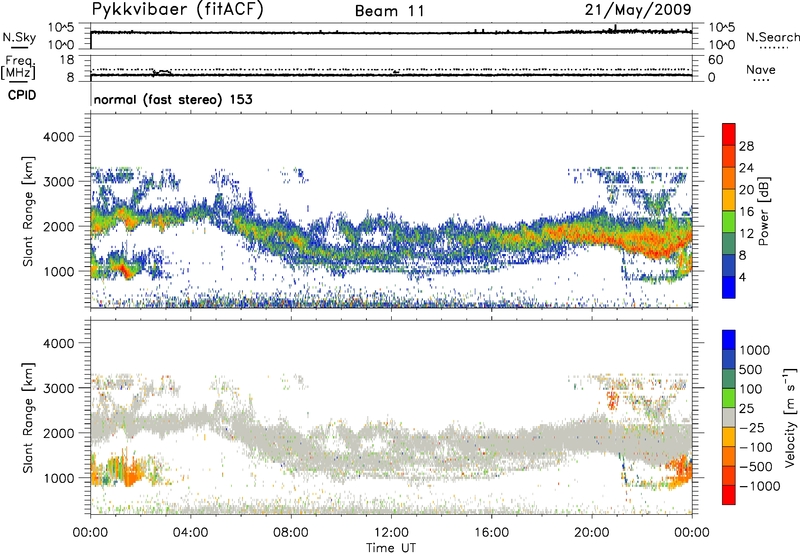The image size is (800, 554).
Task: Click the "18" frequency axis tick label
Action: 67,60
